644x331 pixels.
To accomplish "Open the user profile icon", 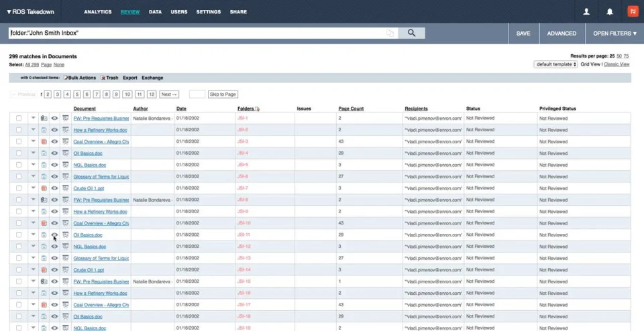I will click(x=586, y=11).
